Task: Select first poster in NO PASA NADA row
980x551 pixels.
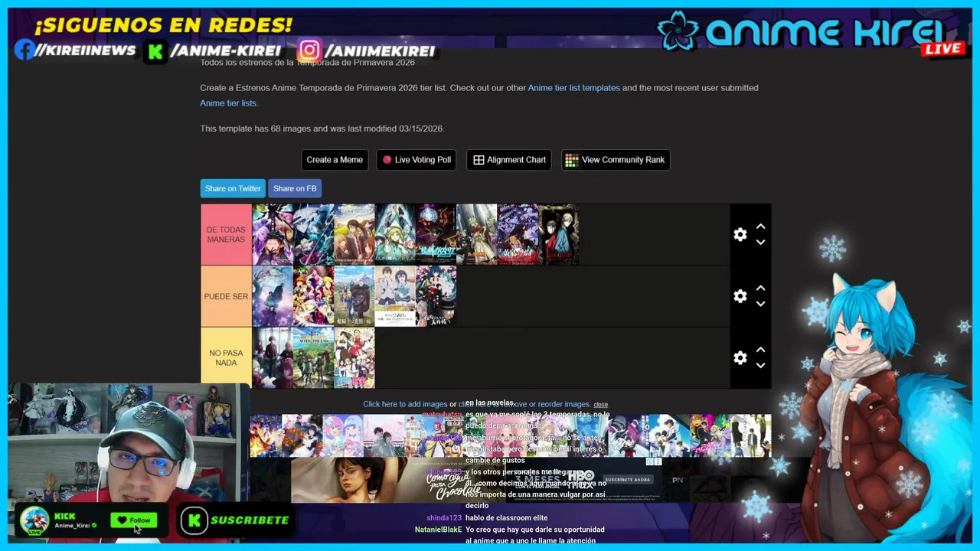Action: (273, 358)
